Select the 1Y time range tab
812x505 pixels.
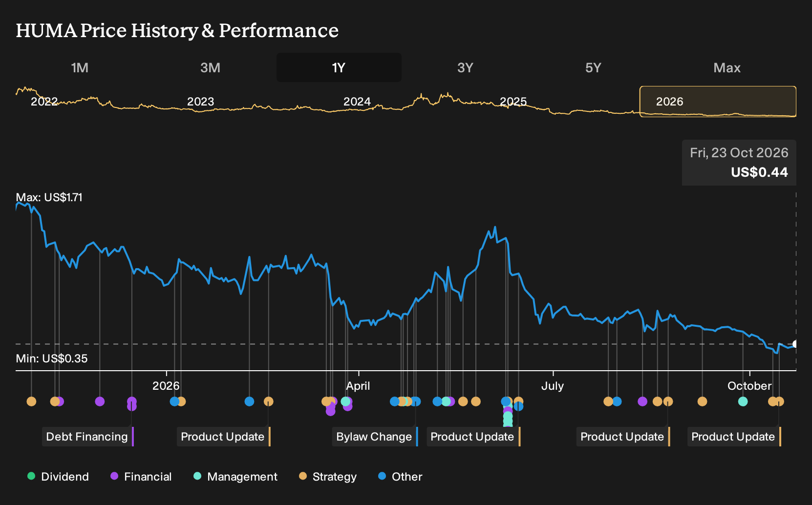click(339, 67)
